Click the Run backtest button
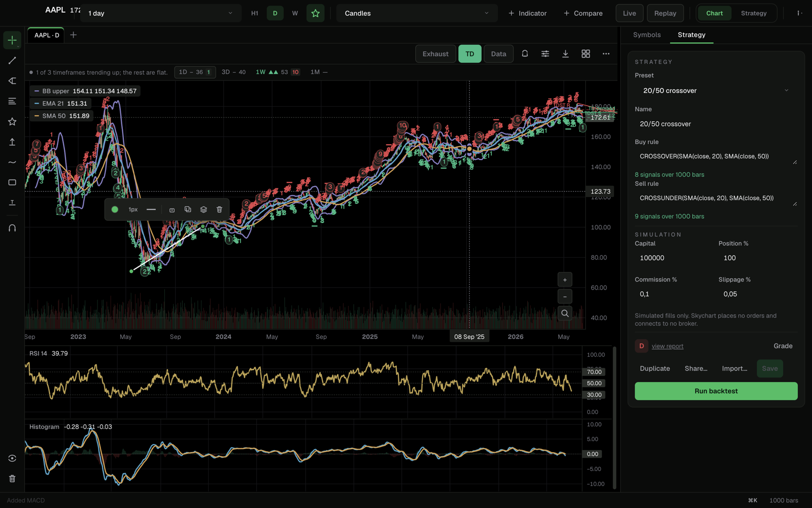This screenshot has width=812, height=508. click(x=716, y=391)
